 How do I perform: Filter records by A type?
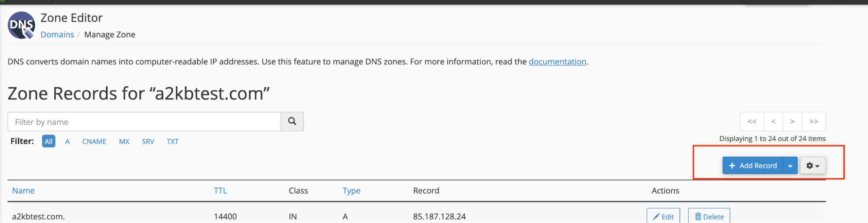pos(67,141)
